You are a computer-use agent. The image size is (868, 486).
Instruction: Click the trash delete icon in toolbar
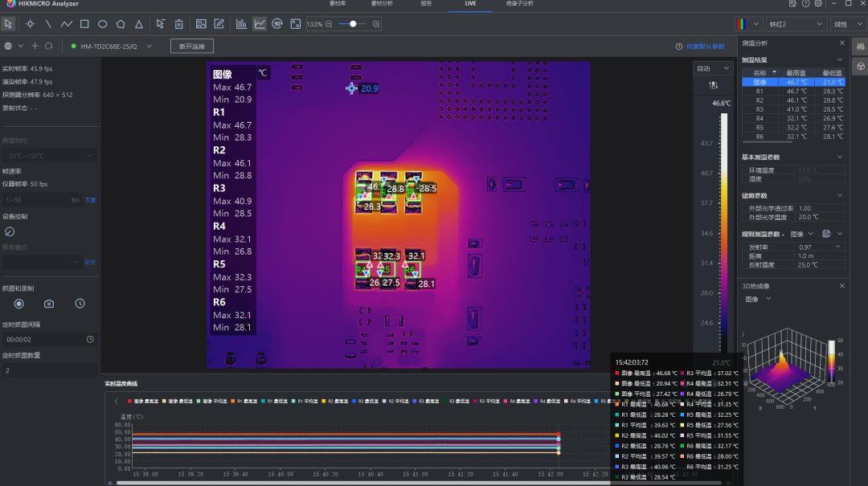click(x=179, y=24)
